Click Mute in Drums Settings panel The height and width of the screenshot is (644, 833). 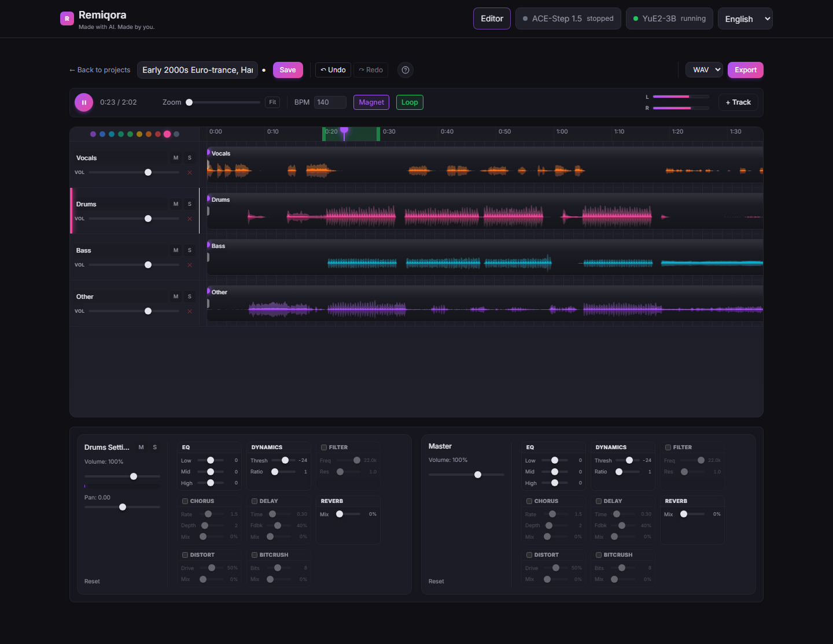pyautogui.click(x=141, y=447)
